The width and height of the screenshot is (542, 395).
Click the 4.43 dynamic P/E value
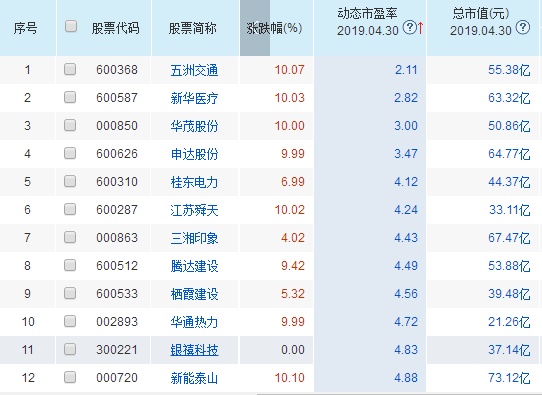pos(406,238)
